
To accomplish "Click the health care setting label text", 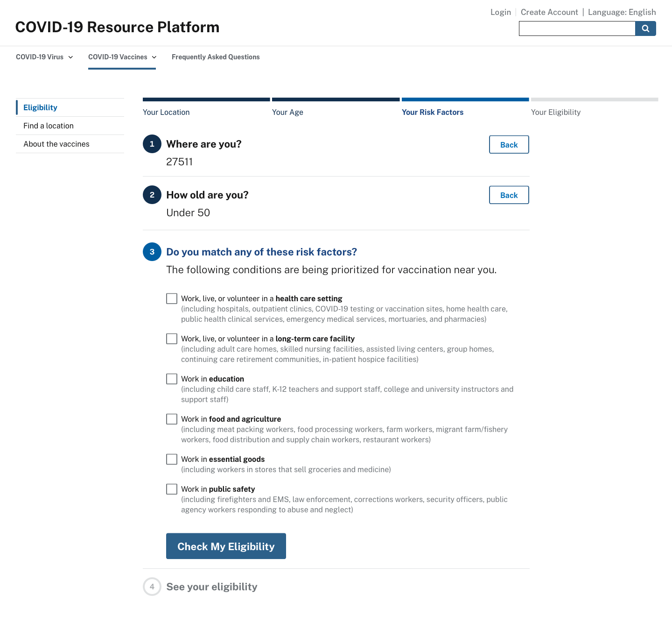I will (262, 298).
